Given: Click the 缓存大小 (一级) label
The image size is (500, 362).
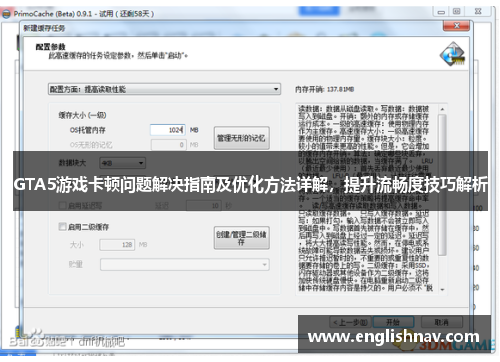Looking at the screenshot, I should pyautogui.click(x=82, y=115).
